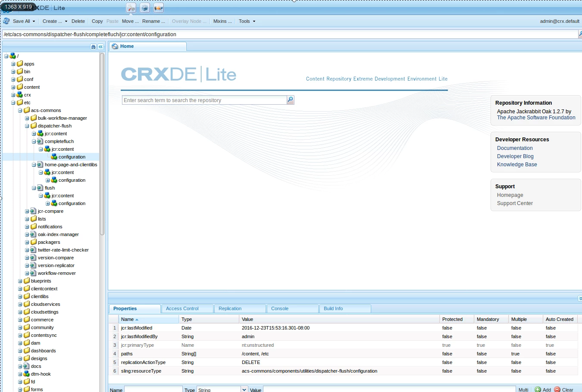Open the Package Share icon in header
Image resolution: width=582 pixels, height=392 pixels.
point(159,8)
